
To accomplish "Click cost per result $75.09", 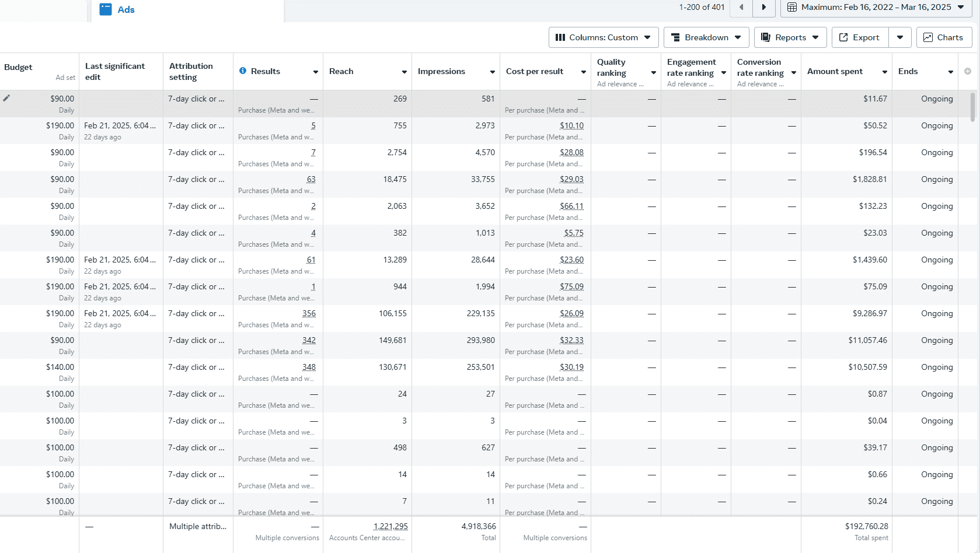I will [x=571, y=286].
